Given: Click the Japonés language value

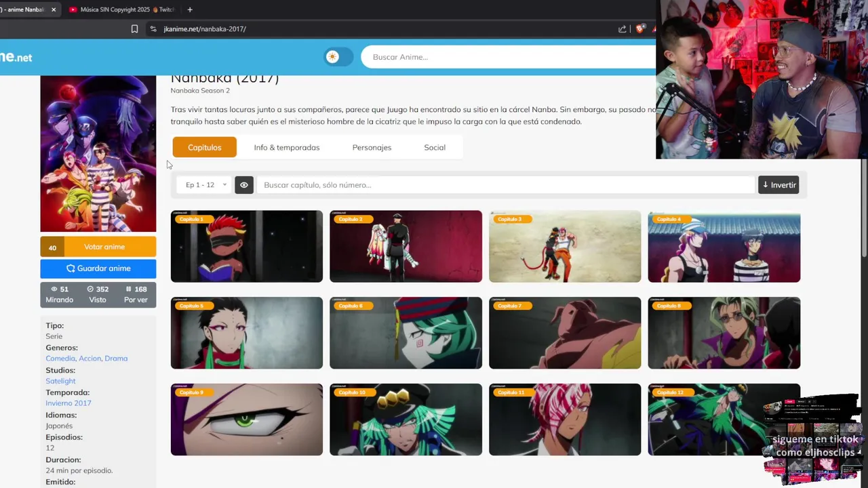Looking at the screenshot, I should coord(59,426).
